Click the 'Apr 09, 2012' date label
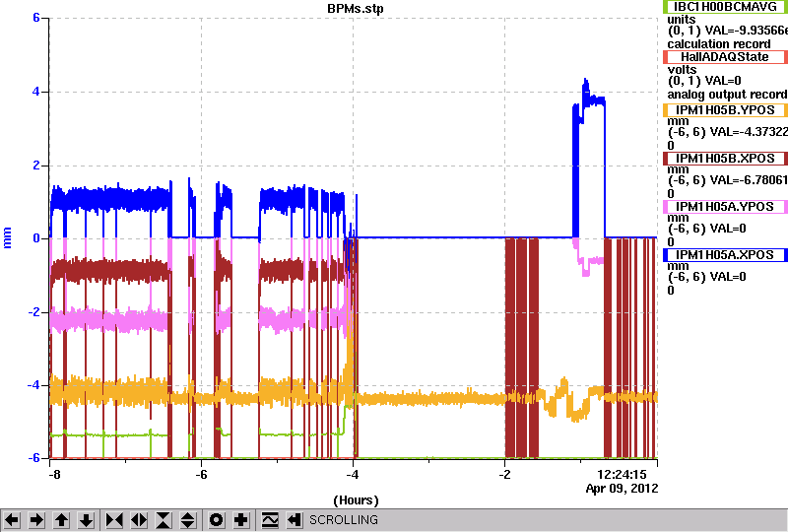Image resolution: width=788 pixels, height=532 pixels. click(622, 489)
